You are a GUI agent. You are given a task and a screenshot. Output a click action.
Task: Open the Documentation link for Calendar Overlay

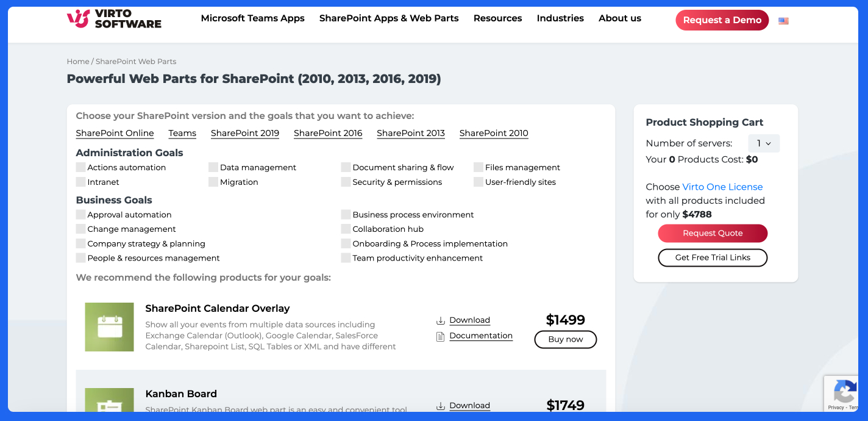click(481, 336)
